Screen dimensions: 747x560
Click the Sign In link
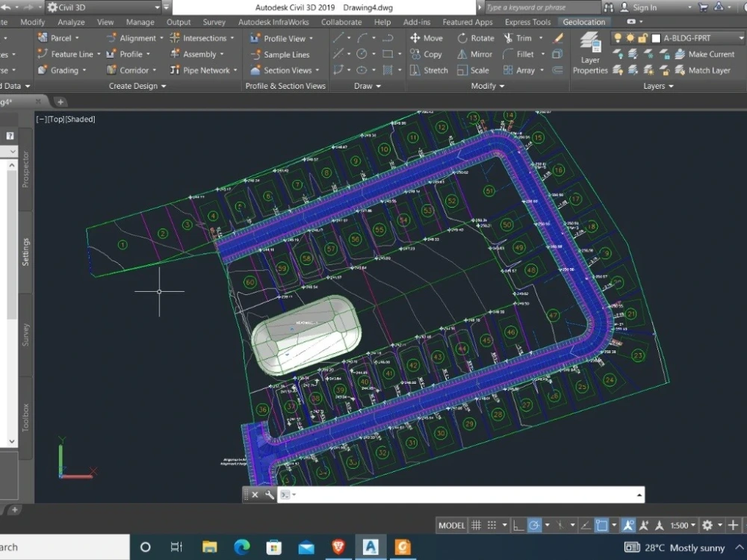point(644,7)
